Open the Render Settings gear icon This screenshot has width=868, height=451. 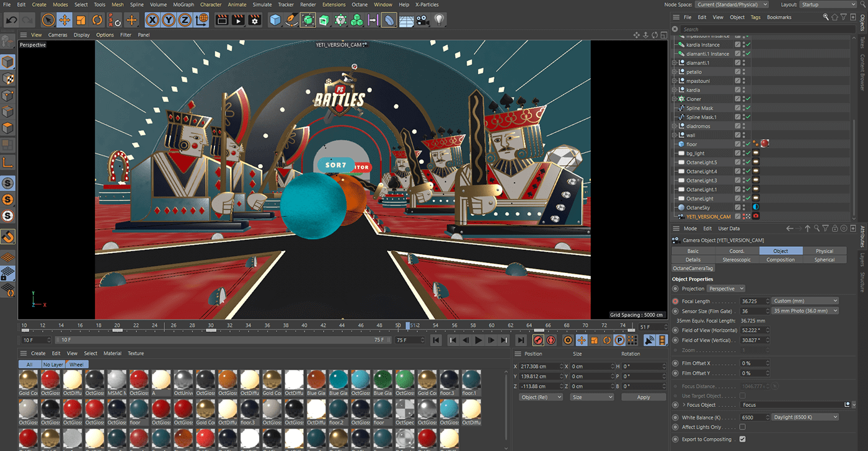(x=254, y=20)
